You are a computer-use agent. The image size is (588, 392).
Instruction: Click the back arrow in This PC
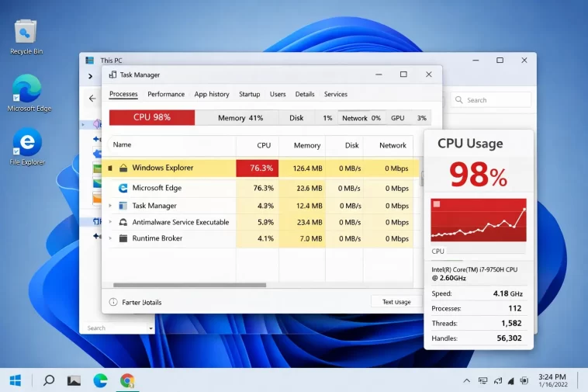(92, 99)
